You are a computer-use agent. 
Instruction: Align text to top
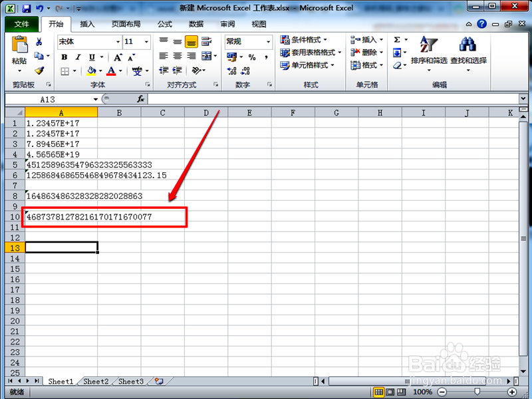tap(164, 41)
